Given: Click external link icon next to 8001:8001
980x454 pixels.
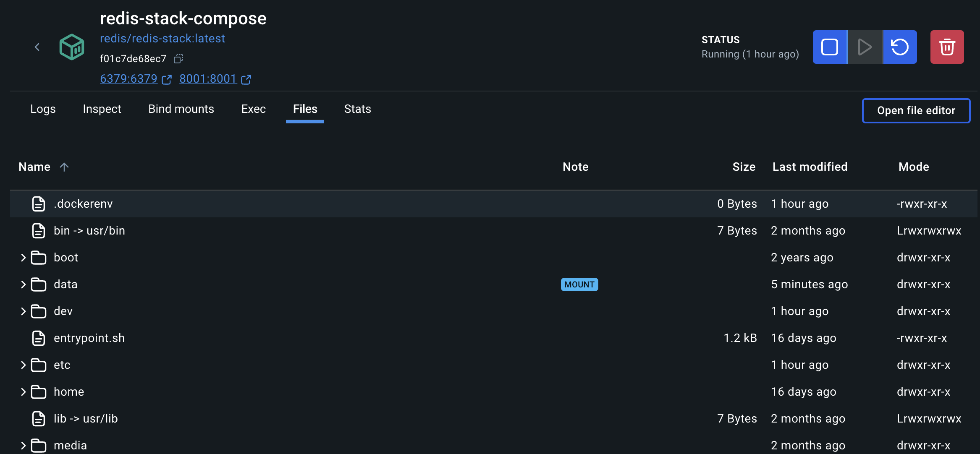Looking at the screenshot, I should tap(246, 79).
